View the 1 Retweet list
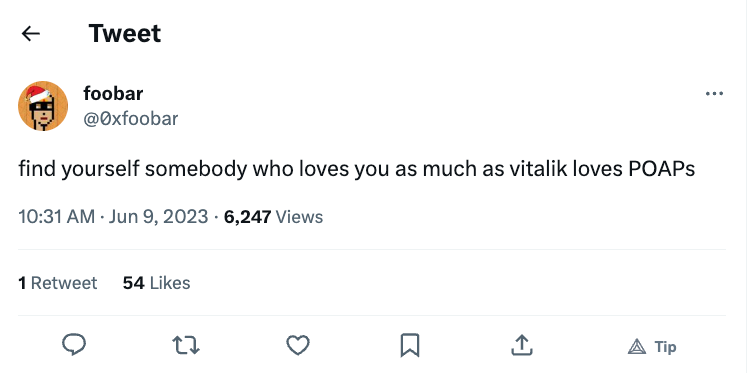The image size is (747, 373). click(58, 283)
